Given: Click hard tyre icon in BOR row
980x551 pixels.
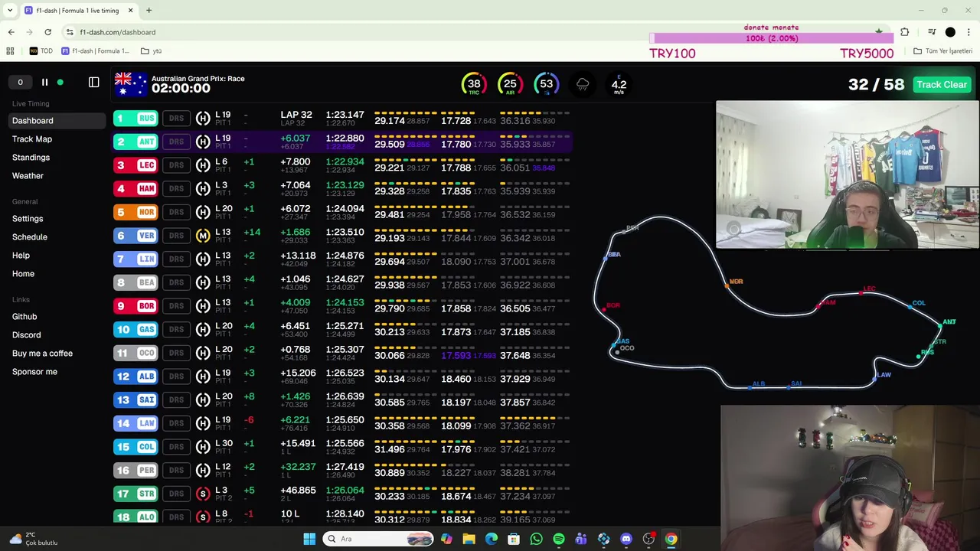Looking at the screenshot, I should (203, 306).
